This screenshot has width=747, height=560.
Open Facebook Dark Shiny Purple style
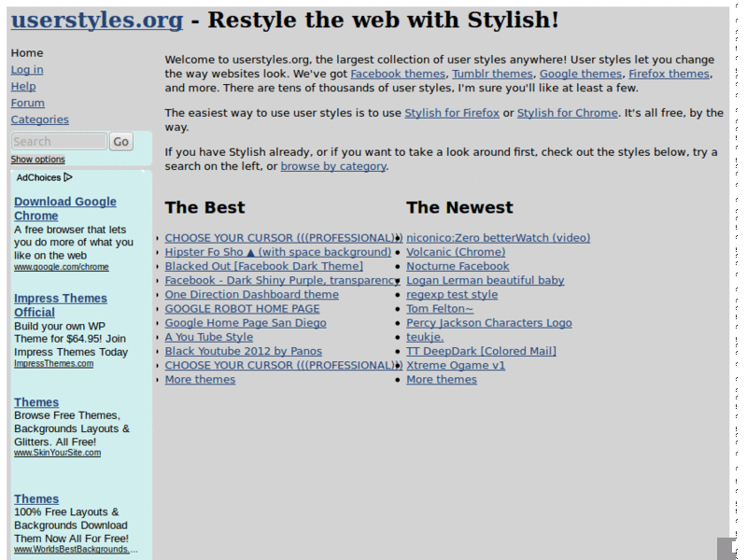[282, 281]
